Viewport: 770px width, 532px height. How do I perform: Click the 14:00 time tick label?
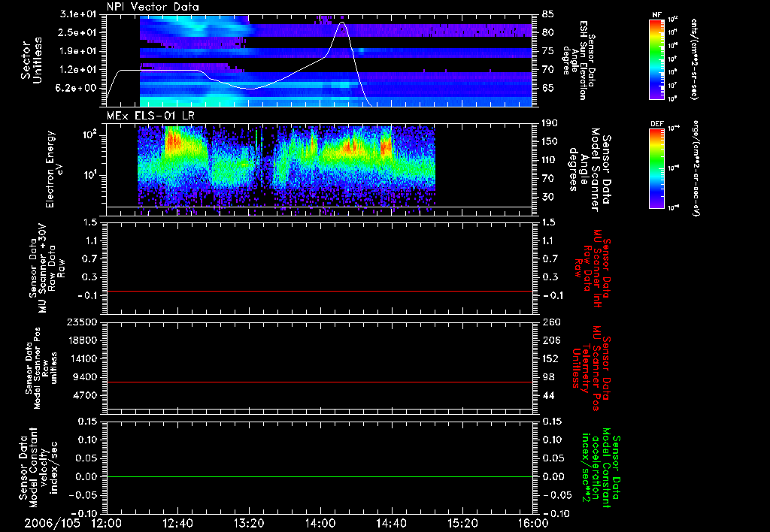pos(320,523)
